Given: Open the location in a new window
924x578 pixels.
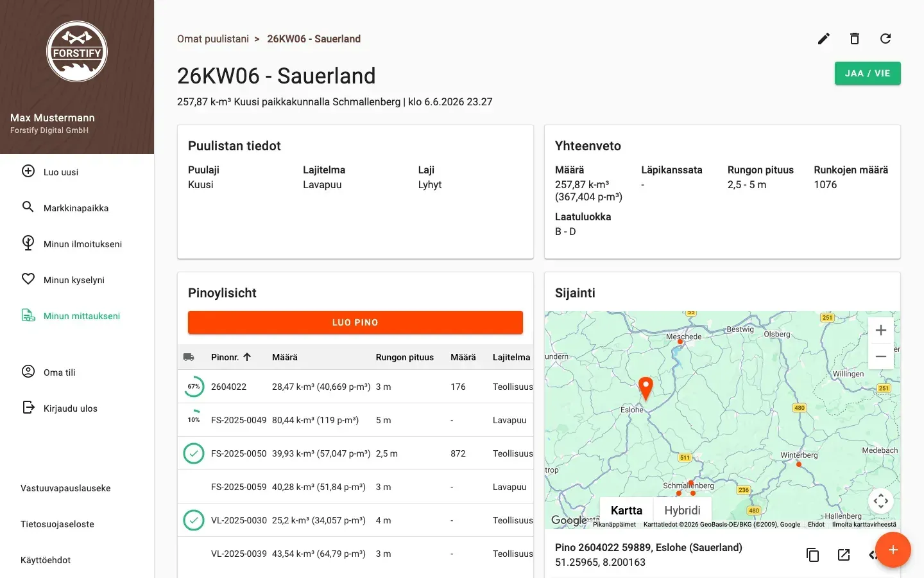Looking at the screenshot, I should point(844,555).
